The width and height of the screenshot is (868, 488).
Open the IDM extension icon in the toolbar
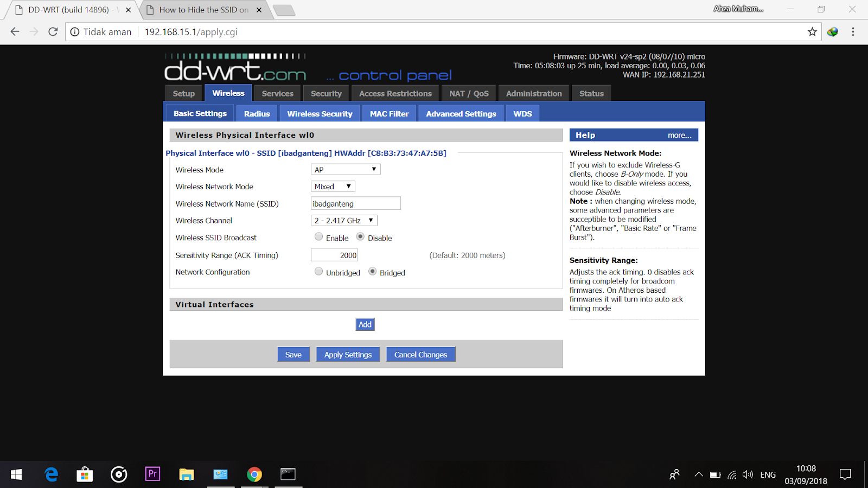tap(832, 31)
